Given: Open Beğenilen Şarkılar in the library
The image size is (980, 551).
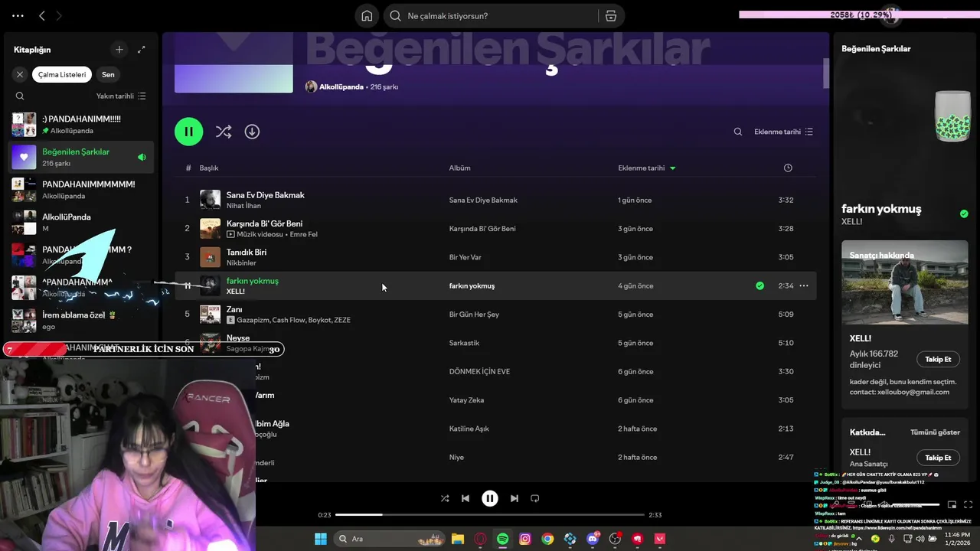Looking at the screenshot, I should 81,157.
